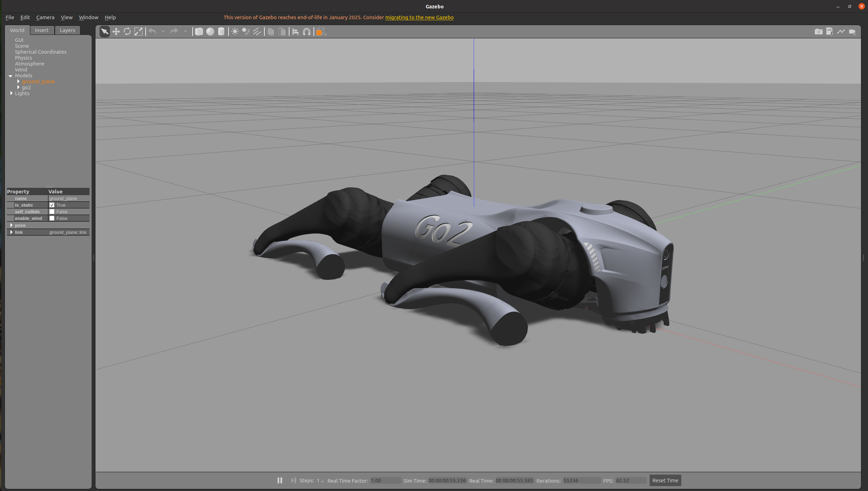The width and height of the screenshot is (868, 491).
Task: Select the Physics item
Action: point(23,58)
